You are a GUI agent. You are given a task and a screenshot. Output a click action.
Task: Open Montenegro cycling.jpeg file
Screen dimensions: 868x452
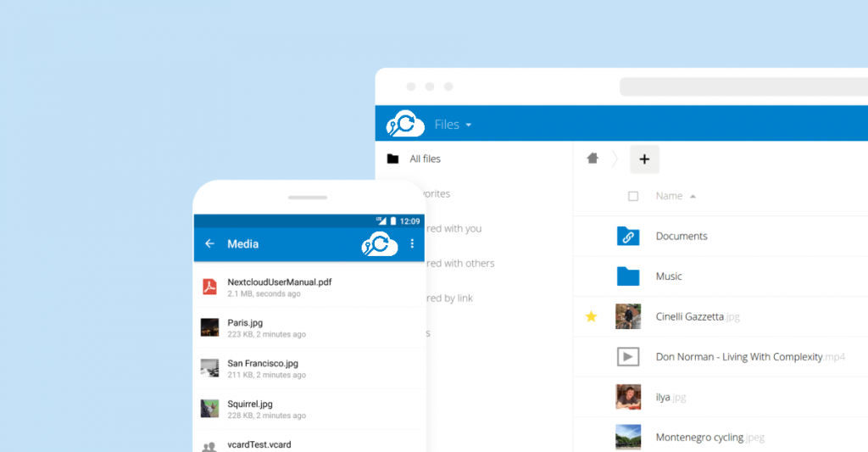tap(699, 438)
